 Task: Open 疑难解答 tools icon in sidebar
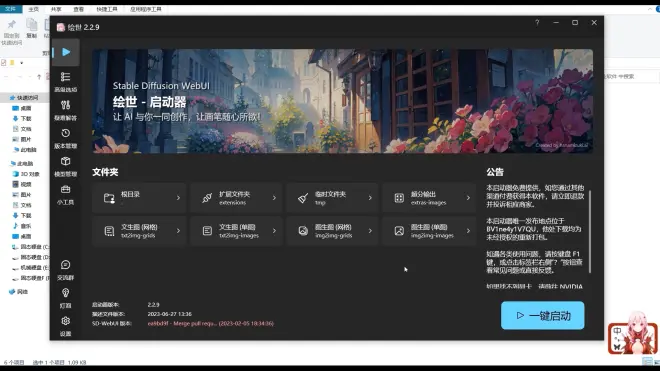click(65, 110)
